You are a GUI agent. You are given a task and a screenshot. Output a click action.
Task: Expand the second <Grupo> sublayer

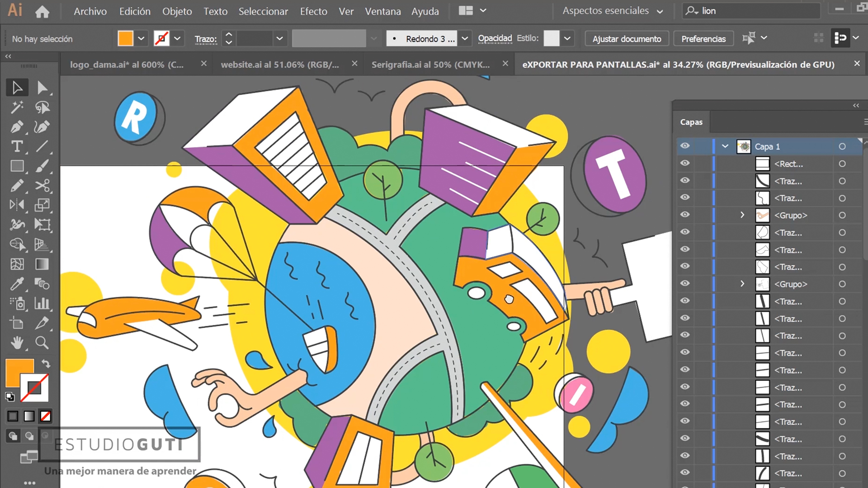pyautogui.click(x=742, y=284)
